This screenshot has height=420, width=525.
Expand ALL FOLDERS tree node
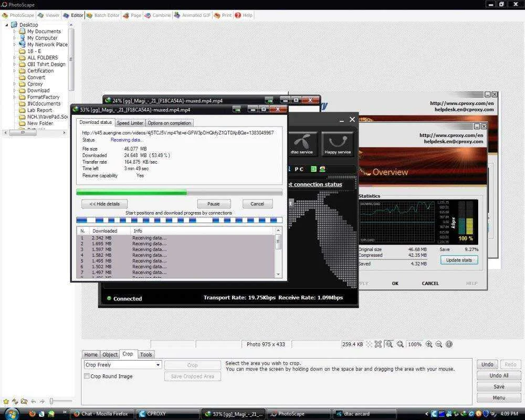tap(14, 58)
